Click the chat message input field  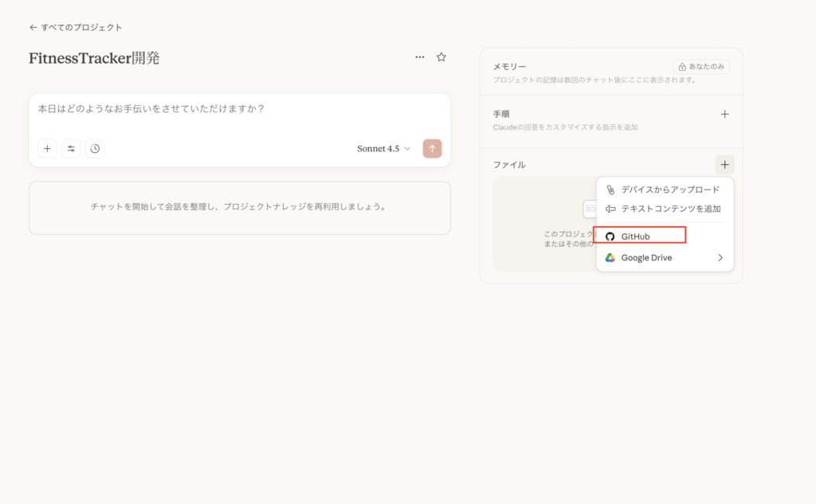(x=239, y=109)
